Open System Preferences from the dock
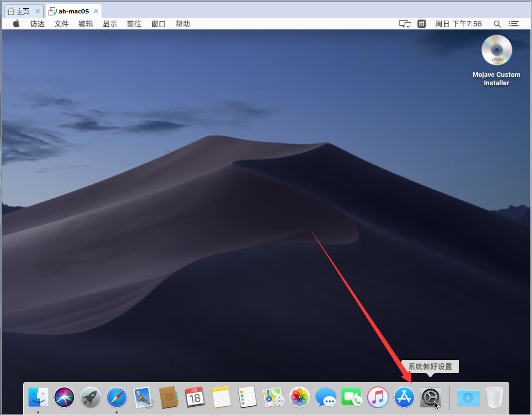 [430, 397]
